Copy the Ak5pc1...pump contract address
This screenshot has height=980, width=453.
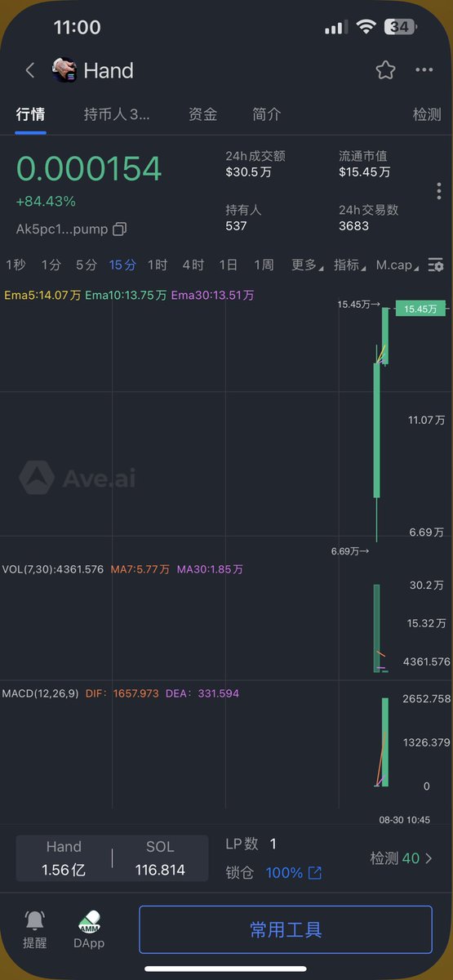tap(119, 229)
